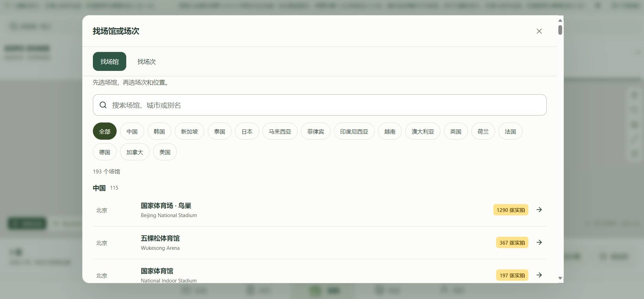Image resolution: width=644 pixels, height=299 pixels.
Task: Click the 193 个场馆 count text
Action: point(106,171)
